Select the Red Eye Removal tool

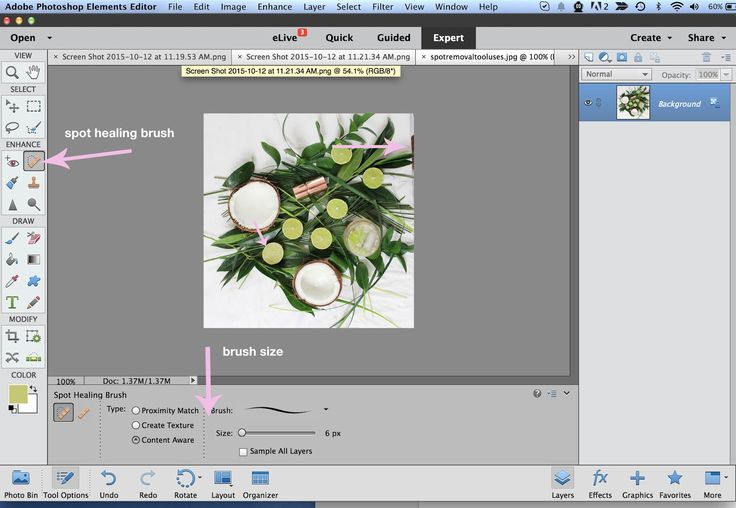click(x=12, y=161)
